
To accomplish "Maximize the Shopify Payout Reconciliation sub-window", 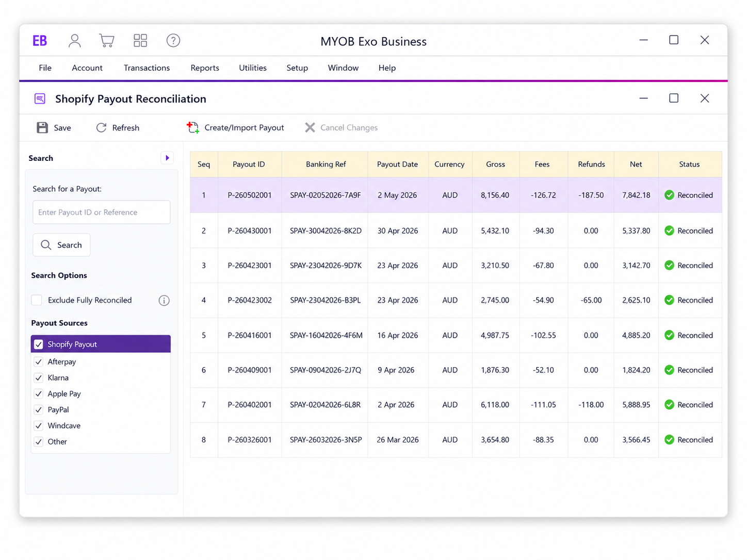I will click(674, 98).
